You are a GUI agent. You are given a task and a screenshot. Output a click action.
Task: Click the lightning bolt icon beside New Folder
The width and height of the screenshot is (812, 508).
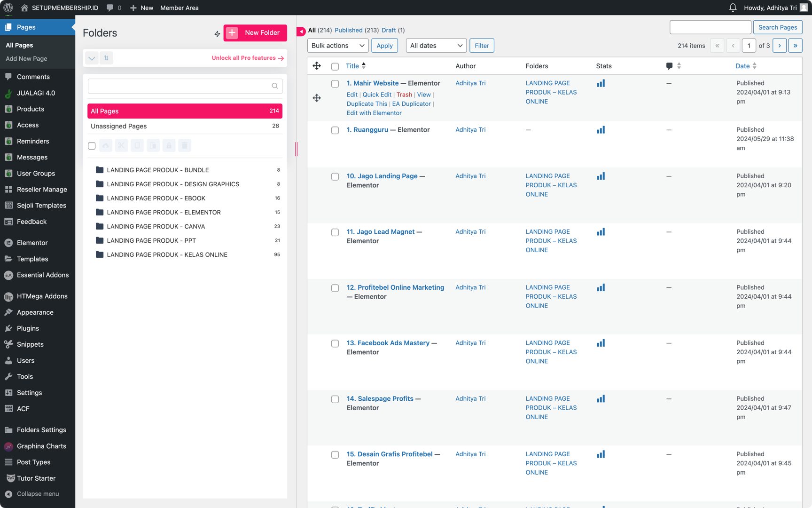(x=217, y=33)
